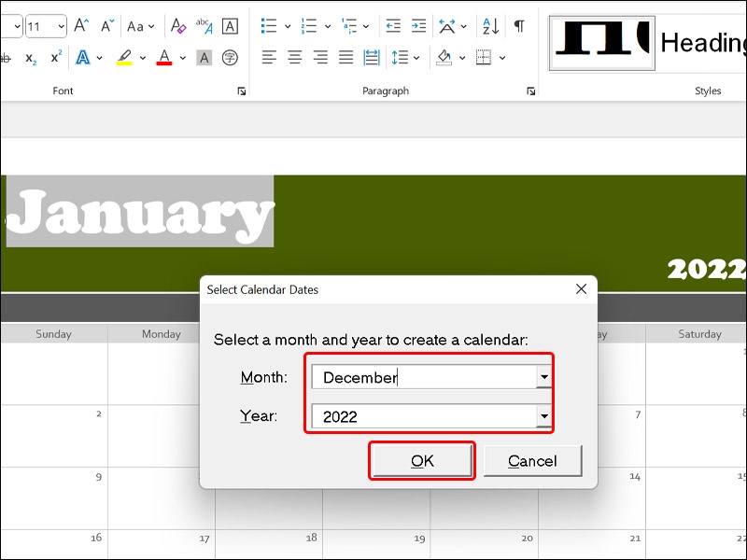The height and width of the screenshot is (560, 747).
Task: Click the Shading paint bucket icon
Action: (444, 58)
